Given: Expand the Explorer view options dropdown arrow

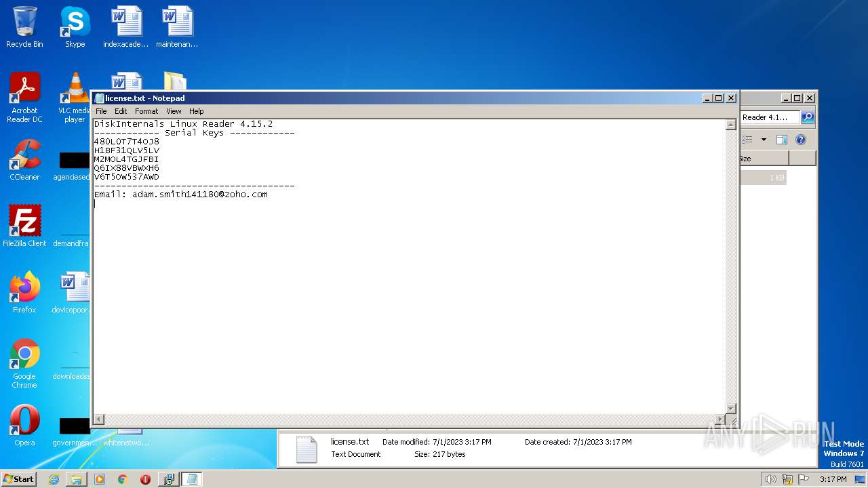Looking at the screenshot, I should [764, 140].
